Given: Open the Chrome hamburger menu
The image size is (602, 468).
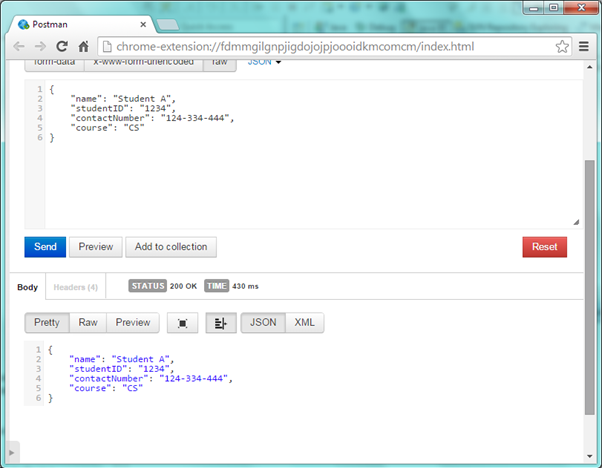Looking at the screenshot, I should [585, 46].
